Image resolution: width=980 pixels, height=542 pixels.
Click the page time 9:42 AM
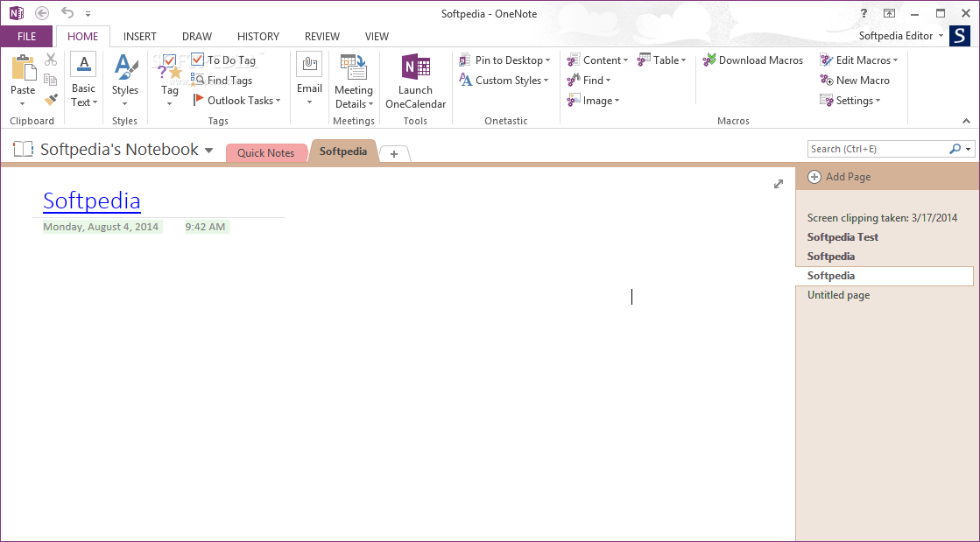click(x=205, y=227)
